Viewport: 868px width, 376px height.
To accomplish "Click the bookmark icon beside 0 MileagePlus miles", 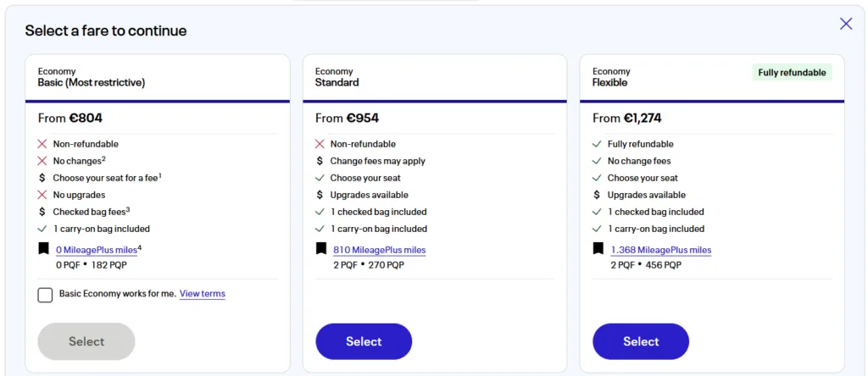I will [43, 249].
